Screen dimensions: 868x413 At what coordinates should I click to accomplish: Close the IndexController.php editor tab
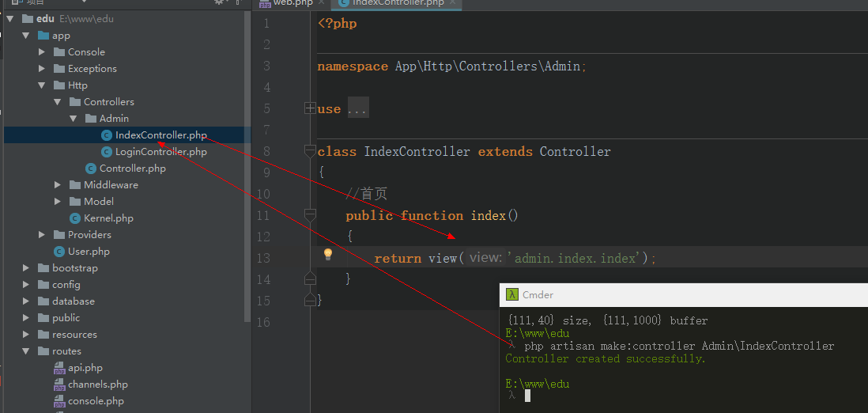(x=453, y=3)
